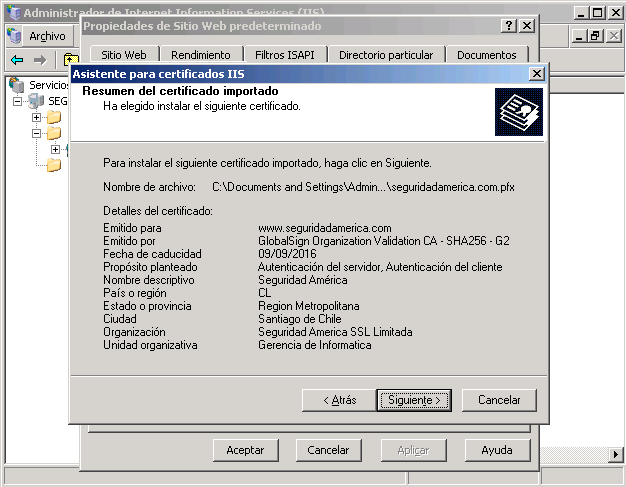Click the forward arrow in the toolbar

(x=40, y=60)
